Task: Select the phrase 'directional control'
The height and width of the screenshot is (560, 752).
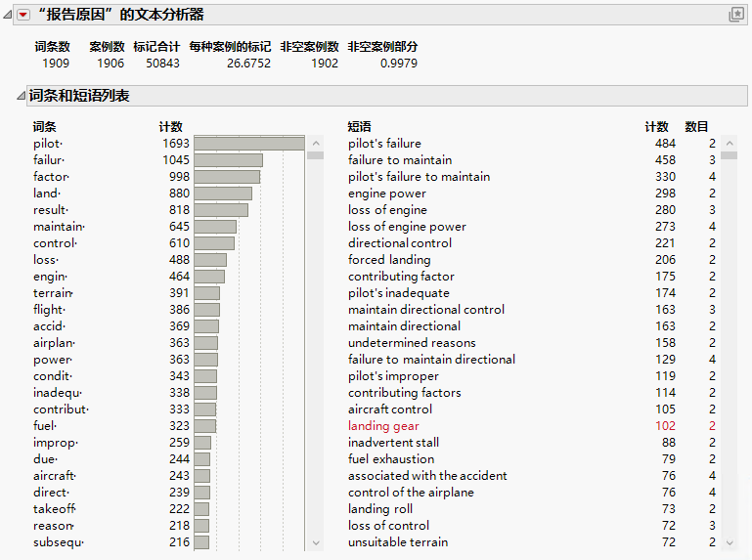Action: 400,243
